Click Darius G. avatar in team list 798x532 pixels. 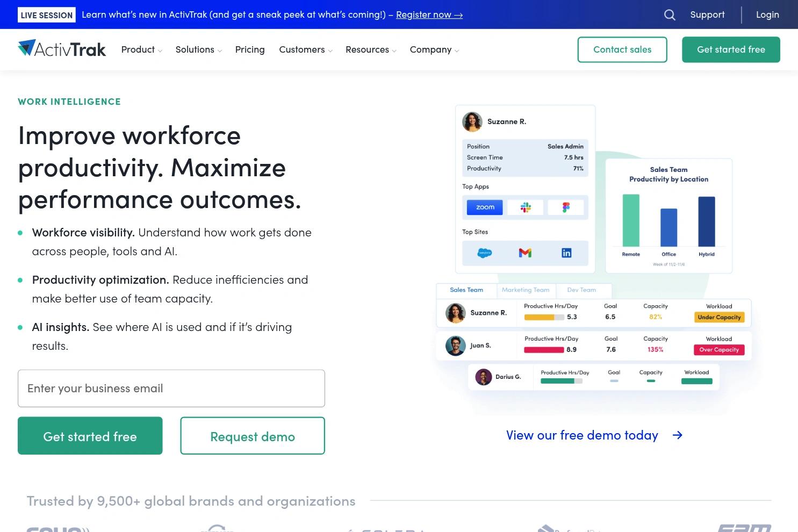484,377
